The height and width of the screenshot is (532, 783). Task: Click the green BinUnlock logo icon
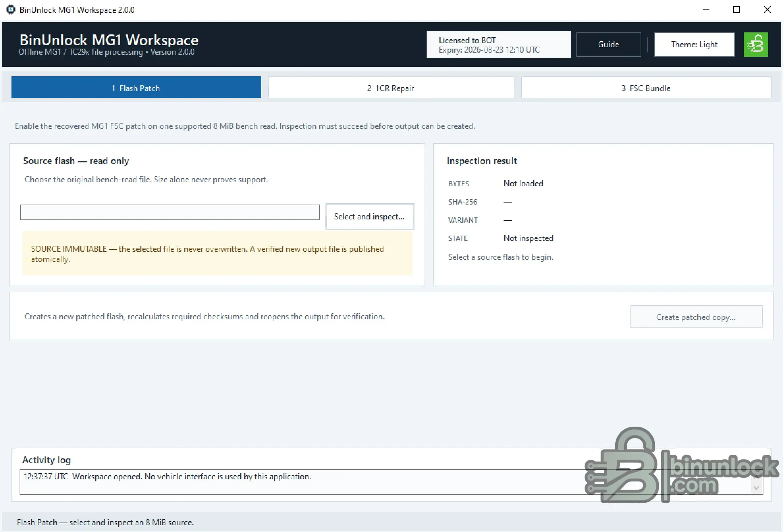pyautogui.click(x=756, y=45)
